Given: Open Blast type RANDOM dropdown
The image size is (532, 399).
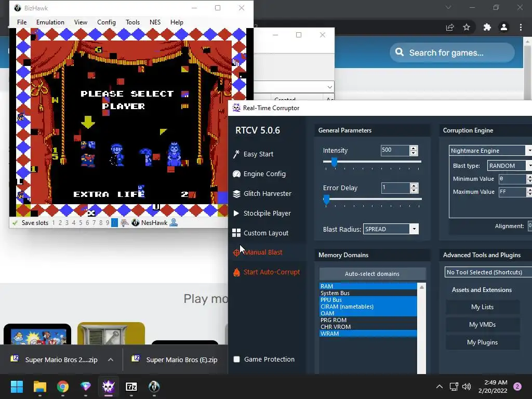Looking at the screenshot, I should 528,166.
